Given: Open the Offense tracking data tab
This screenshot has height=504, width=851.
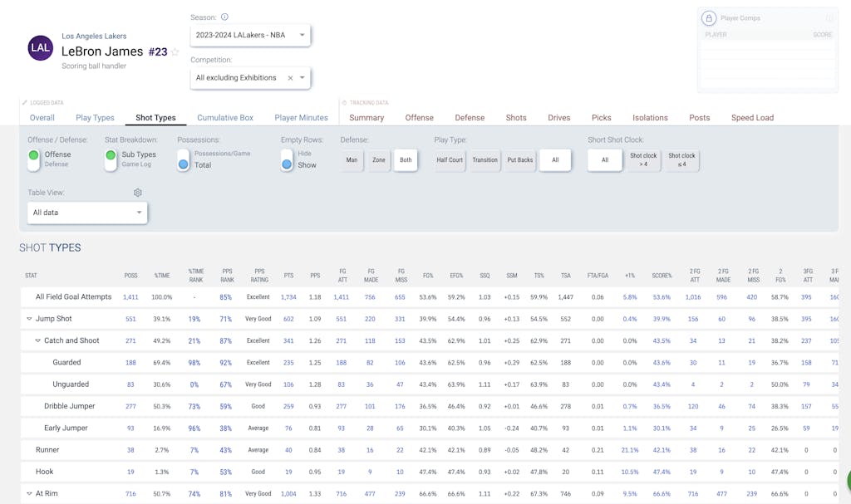Looking at the screenshot, I should pos(419,118).
